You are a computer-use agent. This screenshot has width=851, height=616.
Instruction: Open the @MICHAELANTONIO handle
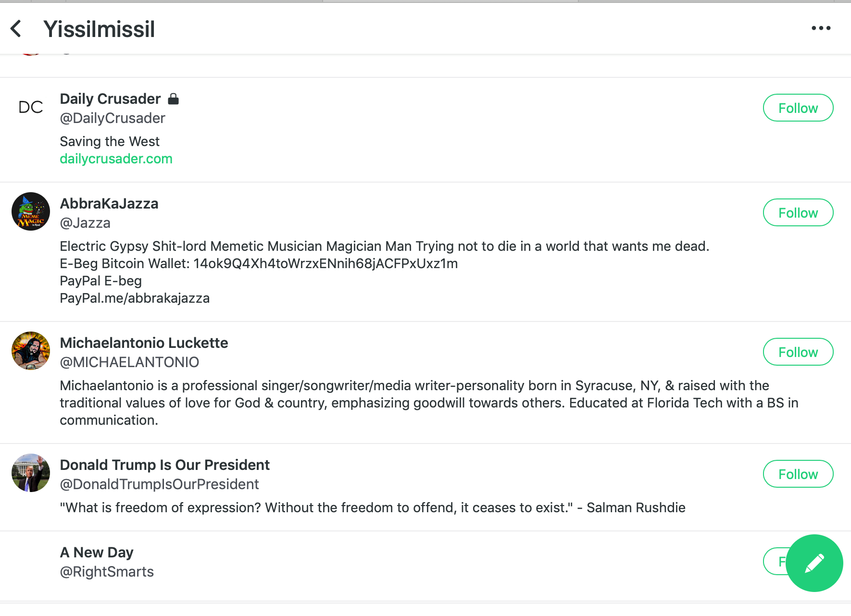coord(129,362)
